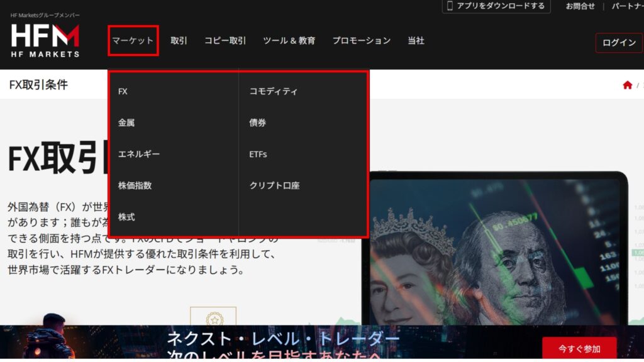Expand the 取引 menu
Image resolution: width=644 pixels, height=362 pixels.
click(x=179, y=41)
